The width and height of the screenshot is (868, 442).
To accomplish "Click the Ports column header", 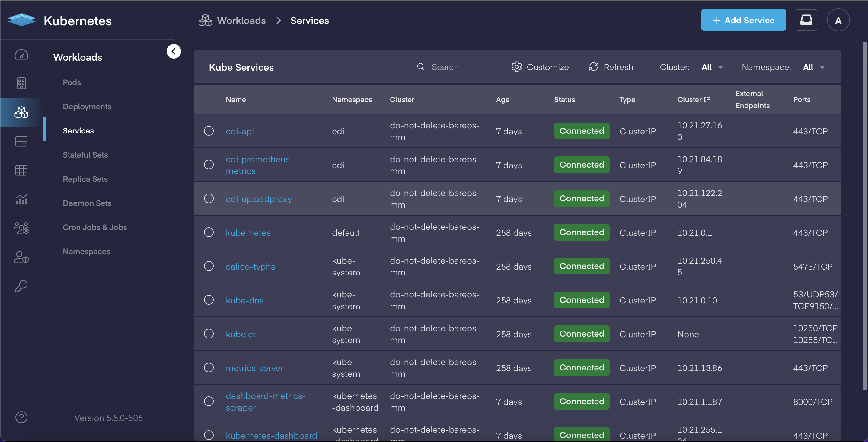I will [802, 99].
